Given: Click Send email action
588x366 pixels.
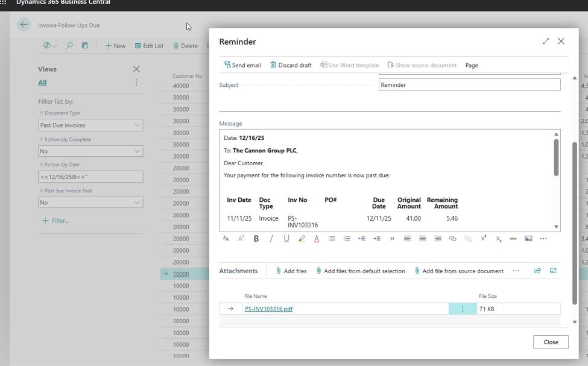Looking at the screenshot, I should tap(242, 65).
